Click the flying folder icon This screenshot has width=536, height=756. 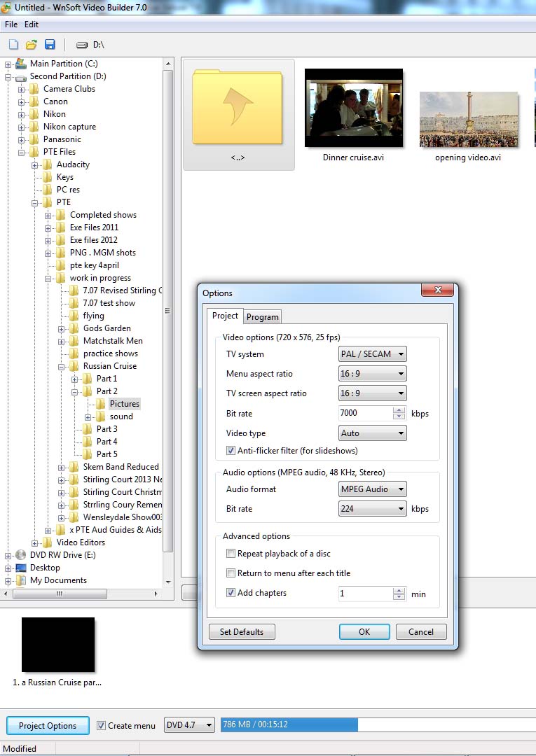tap(74, 316)
